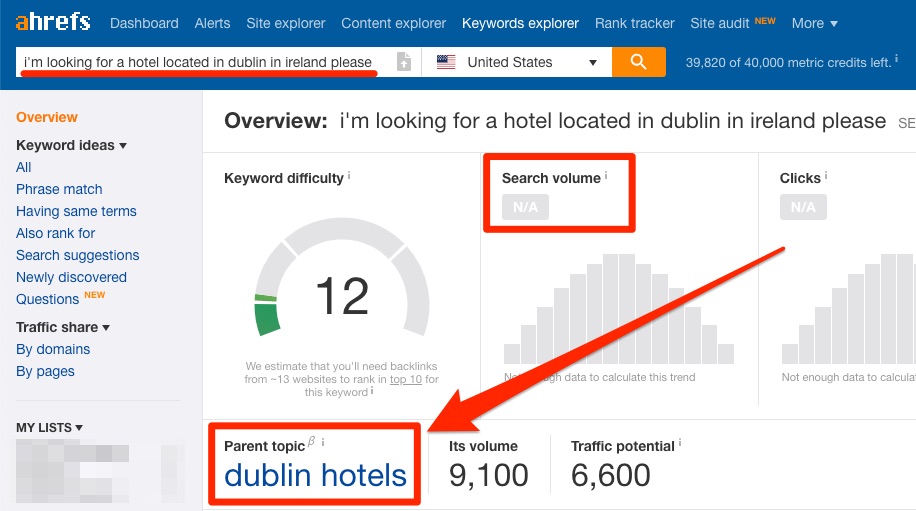Open Having same terms report

click(76, 211)
